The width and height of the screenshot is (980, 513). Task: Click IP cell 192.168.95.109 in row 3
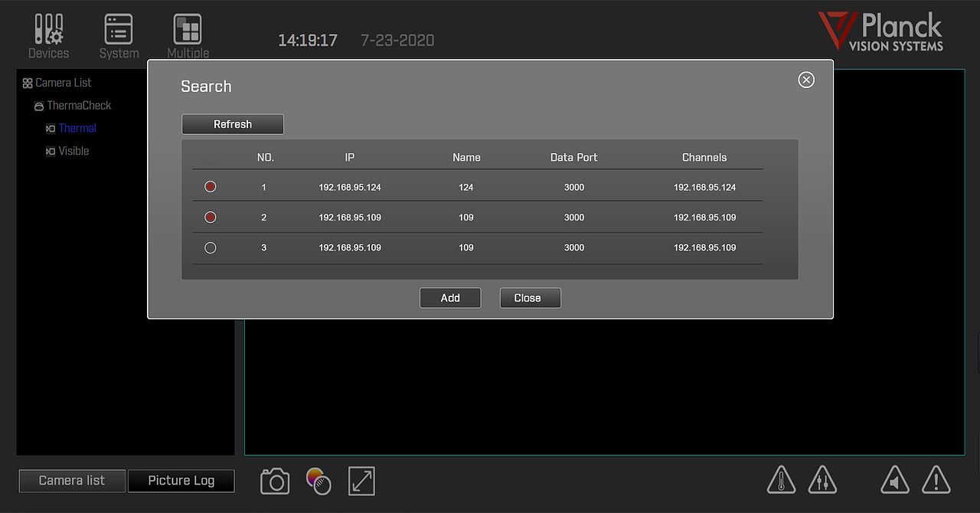pos(350,248)
